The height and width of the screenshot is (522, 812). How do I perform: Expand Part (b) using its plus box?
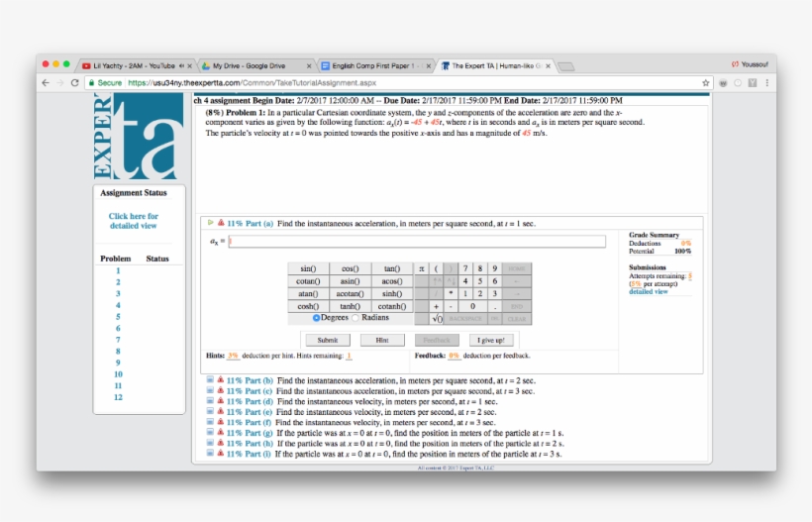coord(210,380)
